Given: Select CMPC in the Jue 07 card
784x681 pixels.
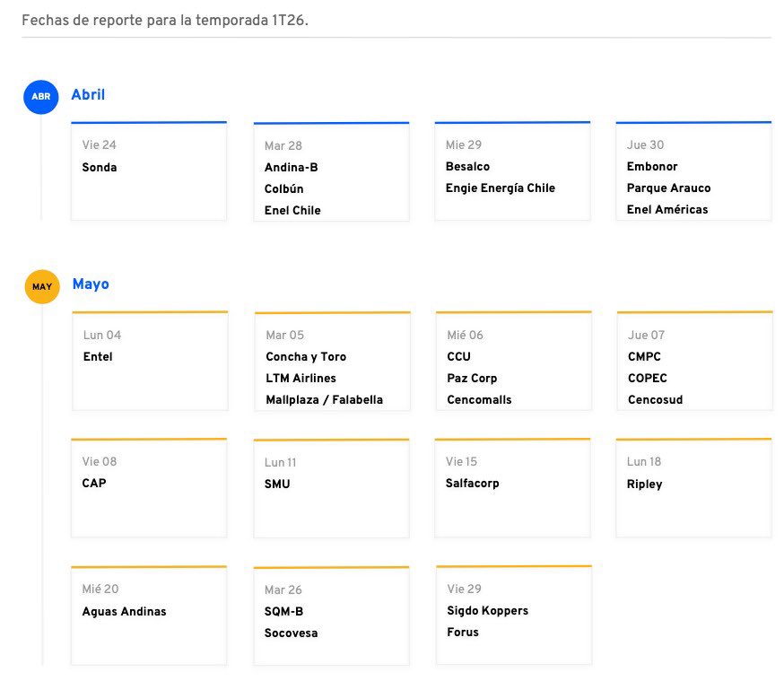Looking at the screenshot, I should [x=644, y=356].
